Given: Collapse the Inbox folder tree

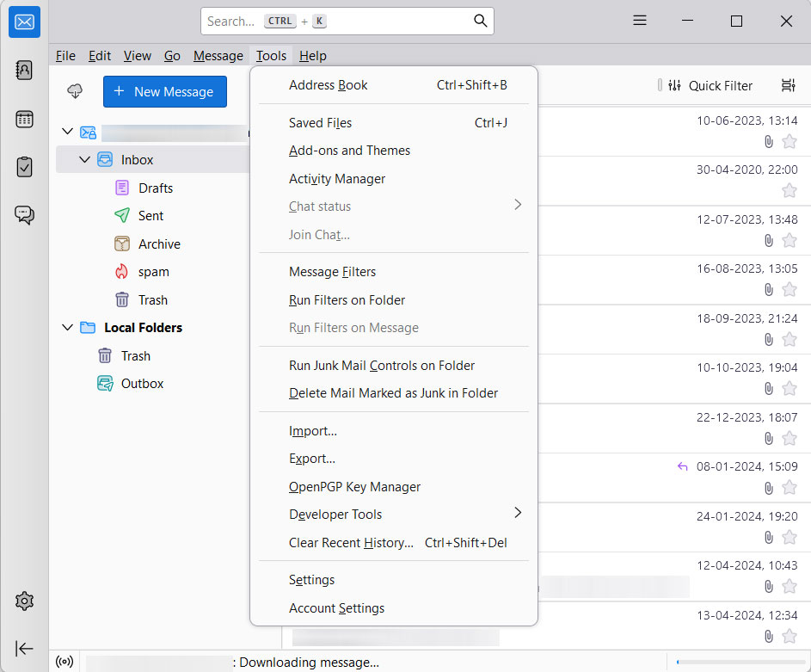Looking at the screenshot, I should [x=84, y=159].
